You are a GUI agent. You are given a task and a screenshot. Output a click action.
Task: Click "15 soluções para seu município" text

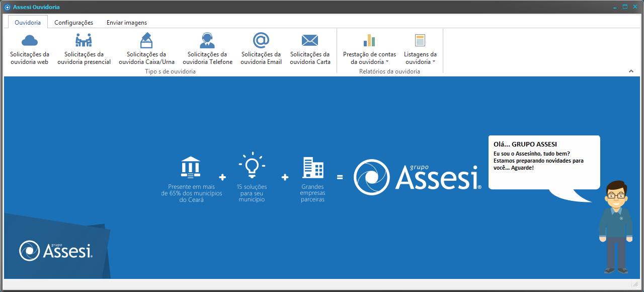(x=252, y=193)
